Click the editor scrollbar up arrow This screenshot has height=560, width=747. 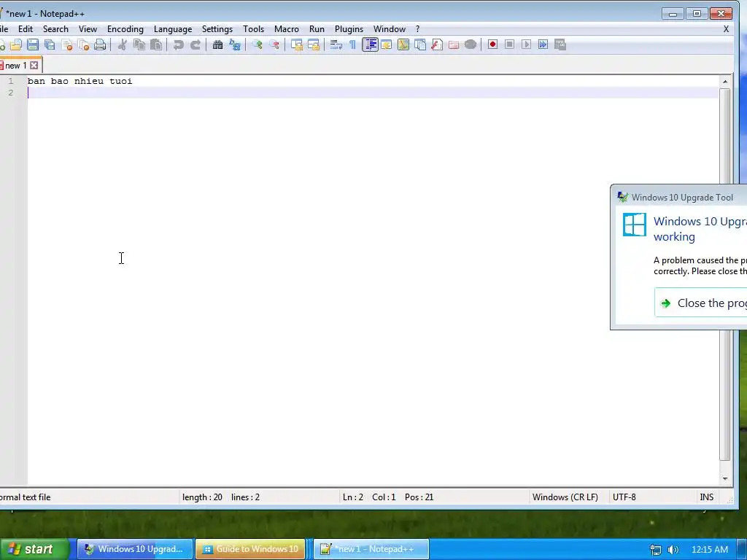pyautogui.click(x=725, y=82)
